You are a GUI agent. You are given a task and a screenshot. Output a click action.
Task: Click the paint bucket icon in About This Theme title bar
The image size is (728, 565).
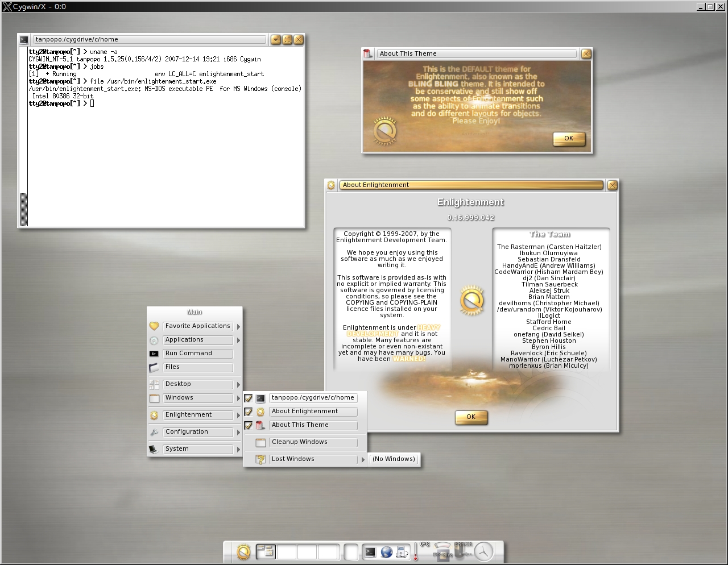point(367,54)
